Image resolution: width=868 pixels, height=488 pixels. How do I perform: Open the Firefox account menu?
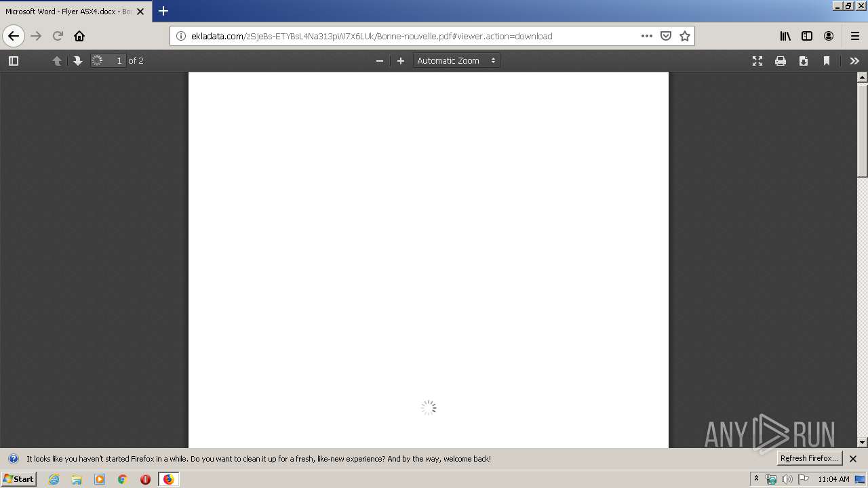click(x=829, y=36)
